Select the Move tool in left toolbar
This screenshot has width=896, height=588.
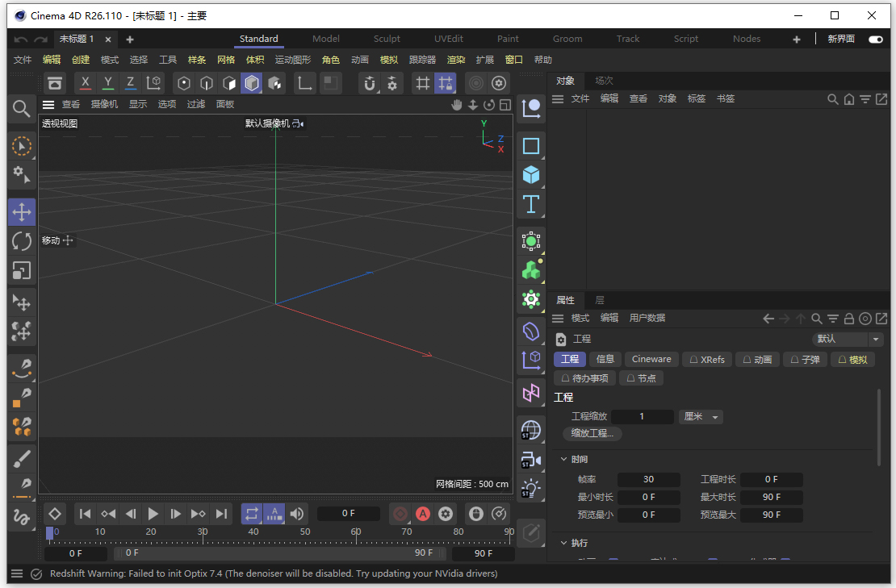[x=22, y=212]
